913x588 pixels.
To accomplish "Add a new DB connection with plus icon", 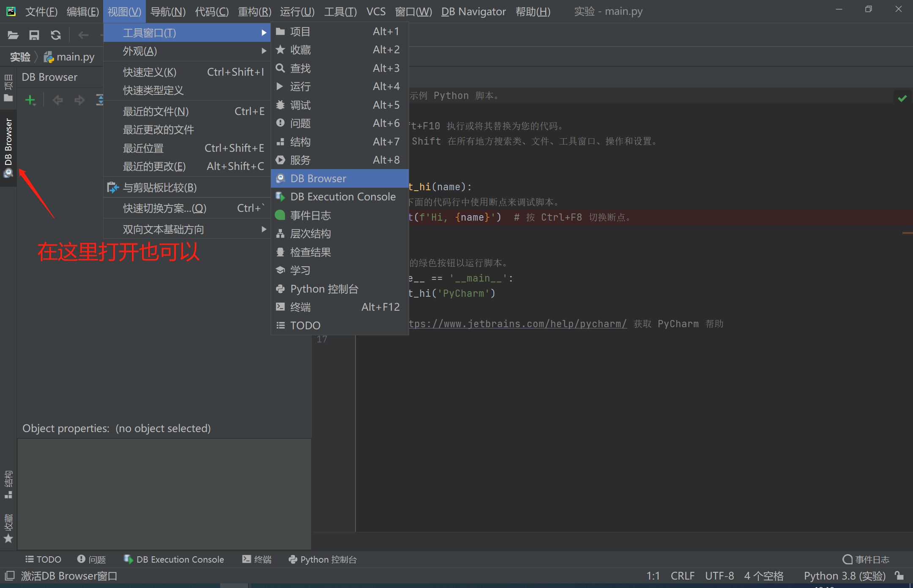I will 30,100.
